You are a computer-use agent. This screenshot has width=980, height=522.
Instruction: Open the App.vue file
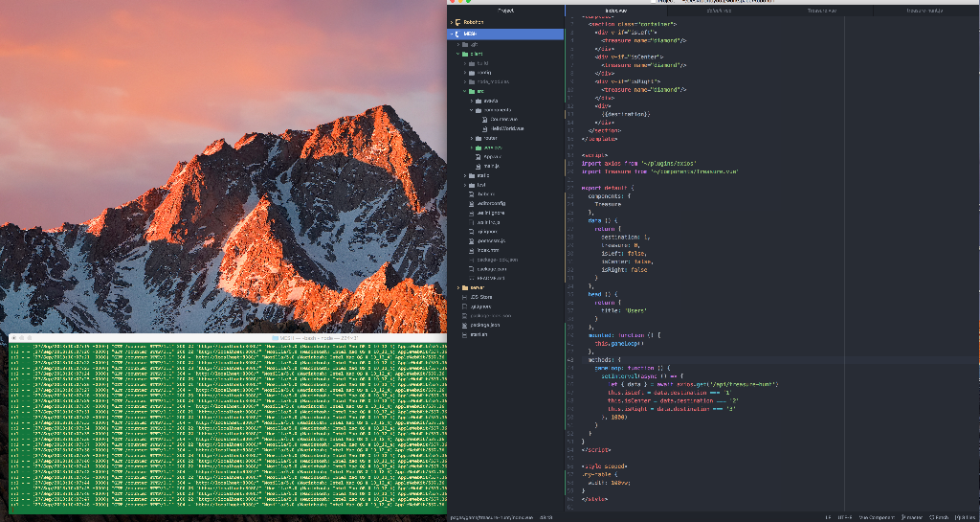coord(491,156)
